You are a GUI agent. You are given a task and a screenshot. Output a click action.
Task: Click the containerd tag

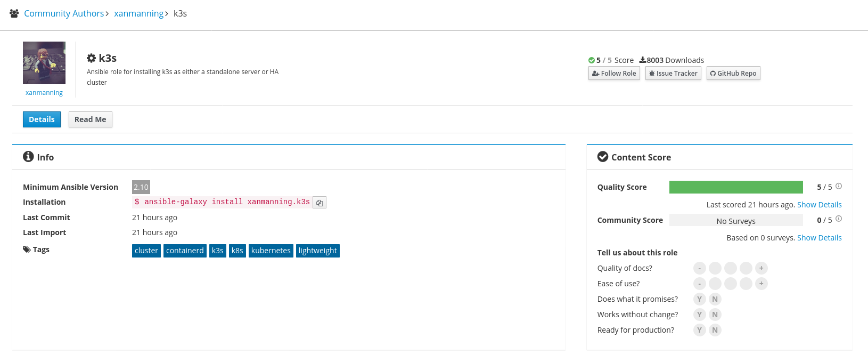point(185,251)
